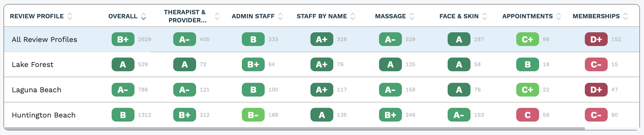Sort by the Memberships column arrows
Image resolution: width=644 pixels, height=135 pixels.
pos(626,16)
